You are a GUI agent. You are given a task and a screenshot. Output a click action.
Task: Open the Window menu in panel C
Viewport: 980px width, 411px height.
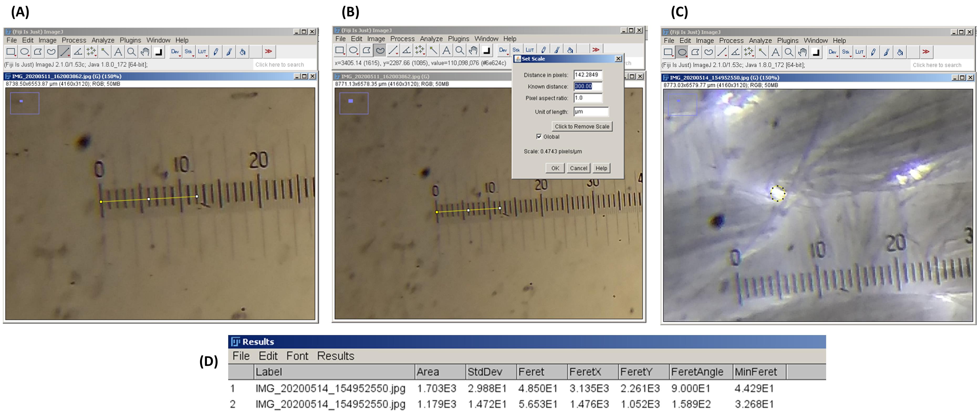pyautogui.click(x=816, y=40)
